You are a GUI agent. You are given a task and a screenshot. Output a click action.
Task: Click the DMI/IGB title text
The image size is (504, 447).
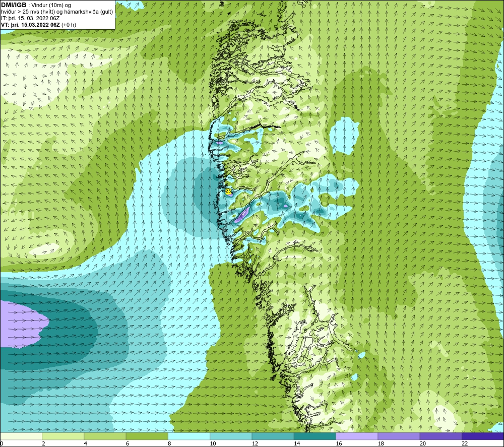click(x=14, y=5)
